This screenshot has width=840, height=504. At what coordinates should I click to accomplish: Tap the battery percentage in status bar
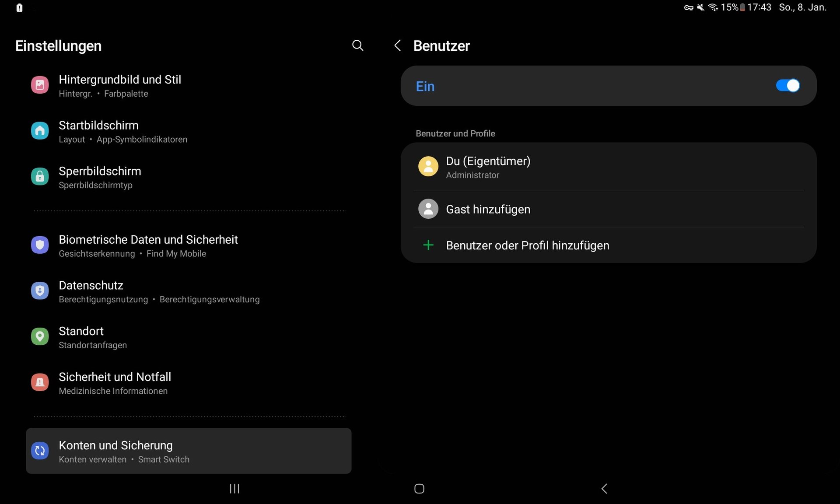(729, 7)
